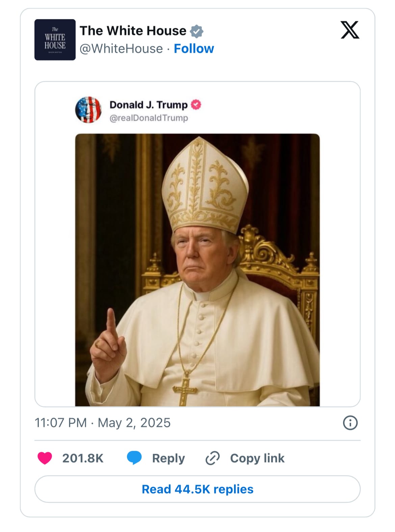395x532 pixels.
Task: Click The White House profile avatar
Action: click(55, 40)
